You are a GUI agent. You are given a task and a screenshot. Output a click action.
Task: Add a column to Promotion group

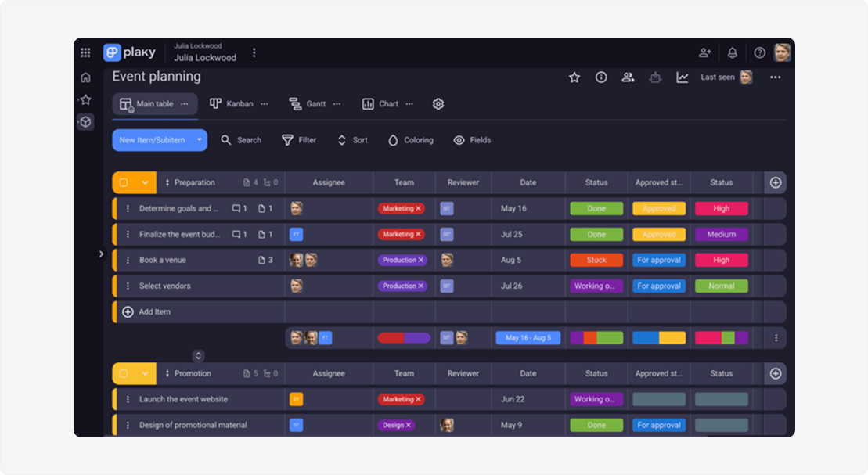[775, 374]
